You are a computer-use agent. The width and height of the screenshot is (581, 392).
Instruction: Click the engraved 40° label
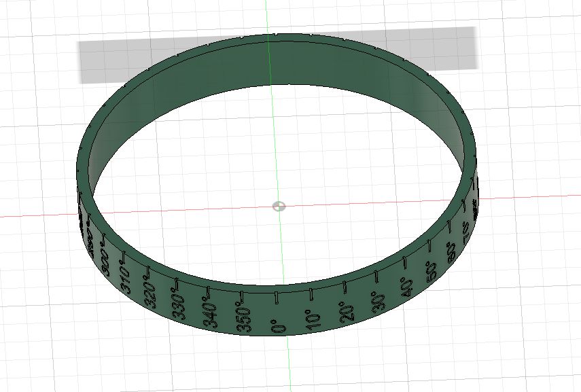[x=406, y=288]
